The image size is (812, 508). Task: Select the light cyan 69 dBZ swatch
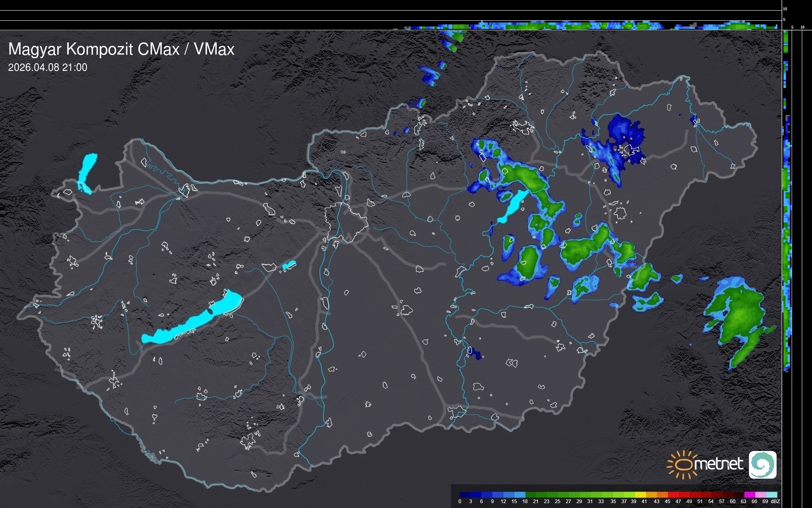pos(771,495)
